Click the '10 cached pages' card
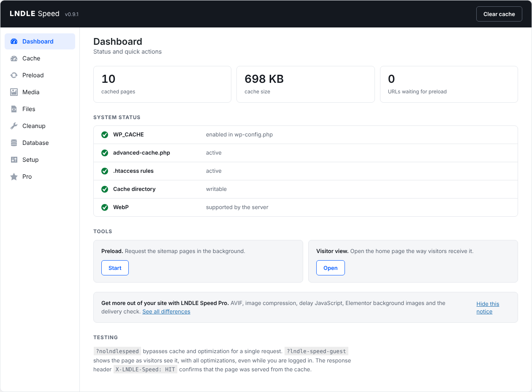 click(162, 84)
